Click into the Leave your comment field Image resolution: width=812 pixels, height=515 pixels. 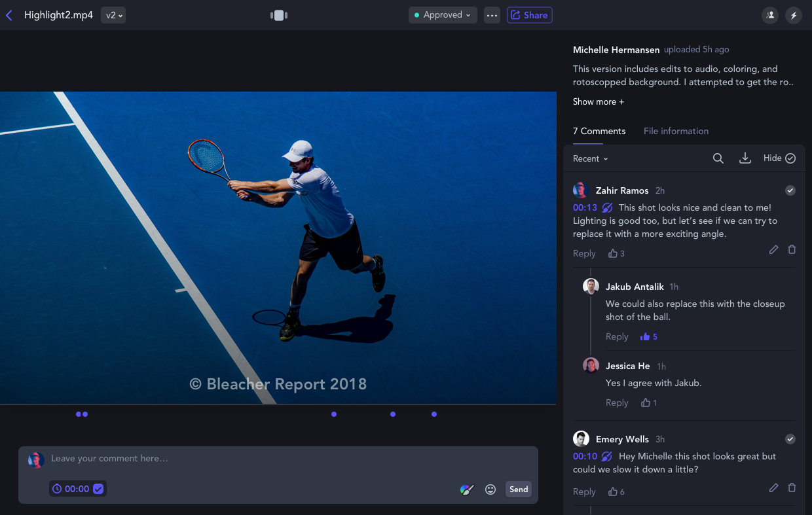click(x=262, y=459)
